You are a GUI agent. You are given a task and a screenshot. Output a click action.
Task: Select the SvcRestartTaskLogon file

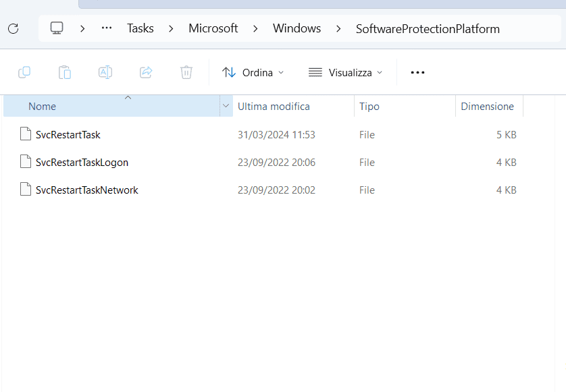[x=82, y=162]
